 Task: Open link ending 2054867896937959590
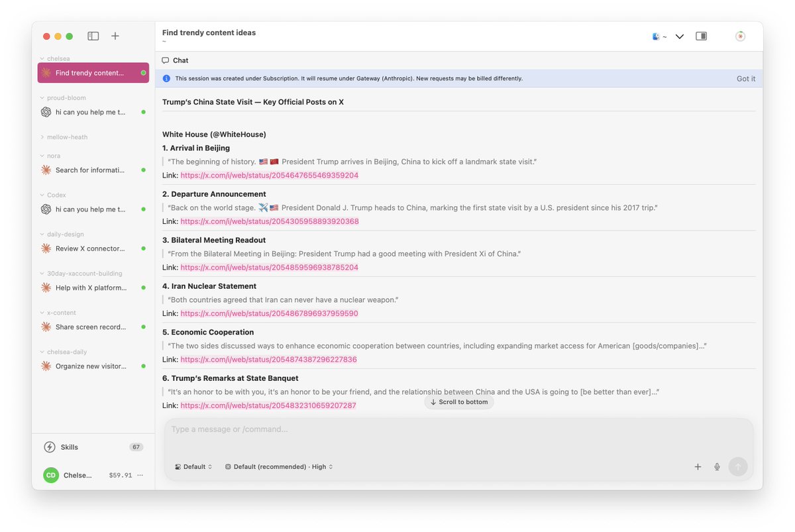point(269,313)
